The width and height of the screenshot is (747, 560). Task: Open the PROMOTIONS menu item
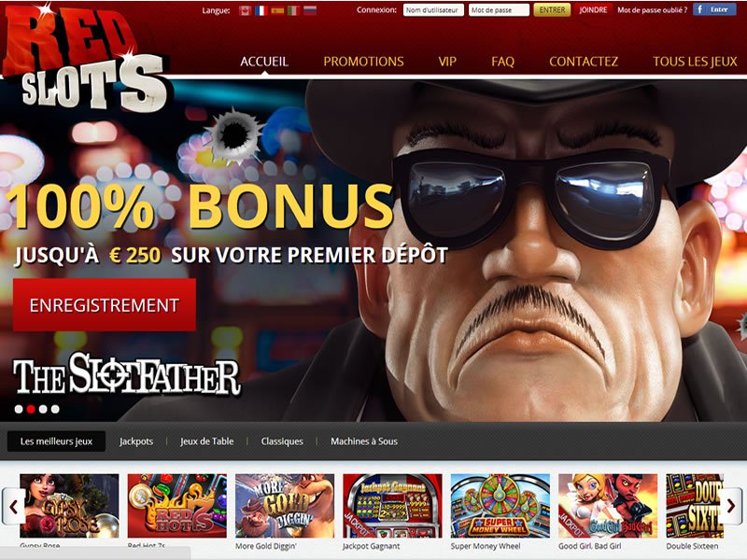coord(363,62)
